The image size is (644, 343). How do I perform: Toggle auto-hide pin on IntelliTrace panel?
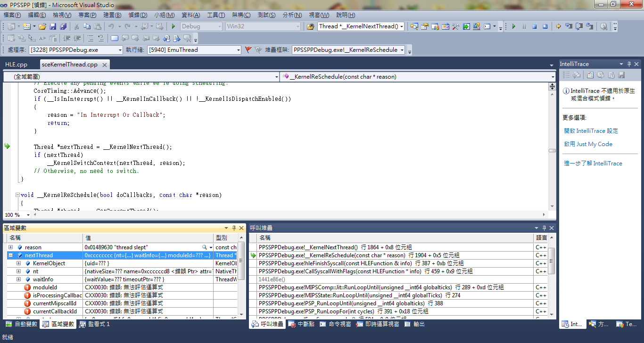click(629, 64)
